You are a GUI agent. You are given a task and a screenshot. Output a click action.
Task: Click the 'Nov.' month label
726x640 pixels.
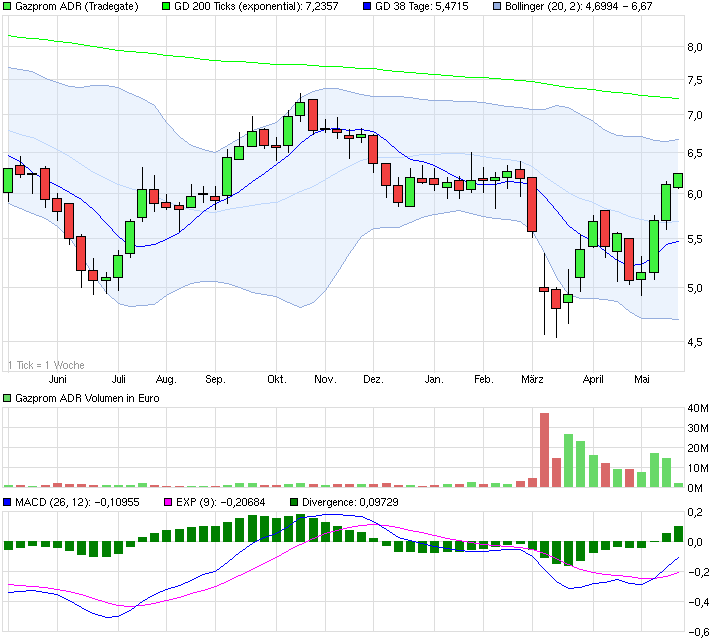click(325, 379)
